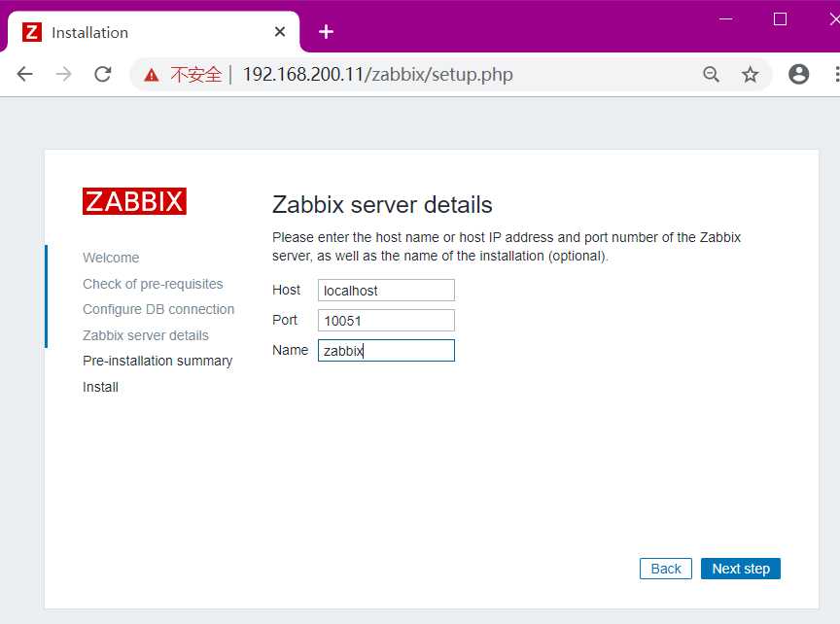Reload the page with refresh icon
Screen dimensions: 840x624
point(102,74)
